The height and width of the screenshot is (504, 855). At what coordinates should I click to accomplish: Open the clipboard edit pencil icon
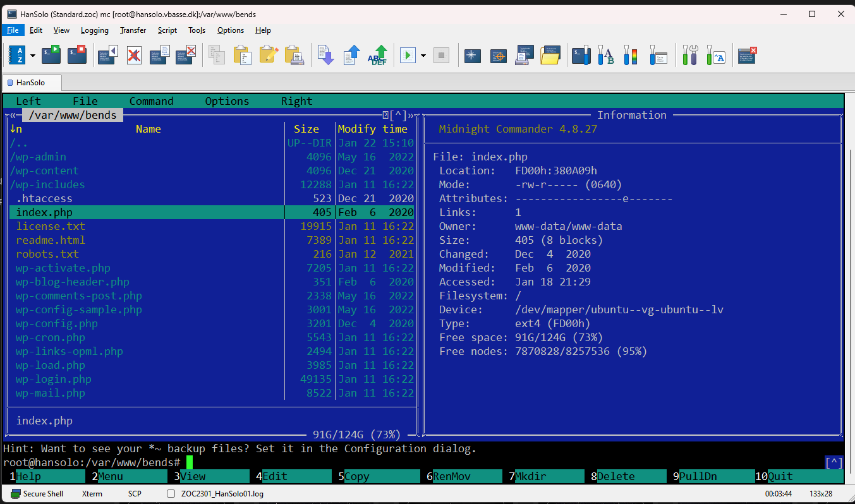coord(269,55)
